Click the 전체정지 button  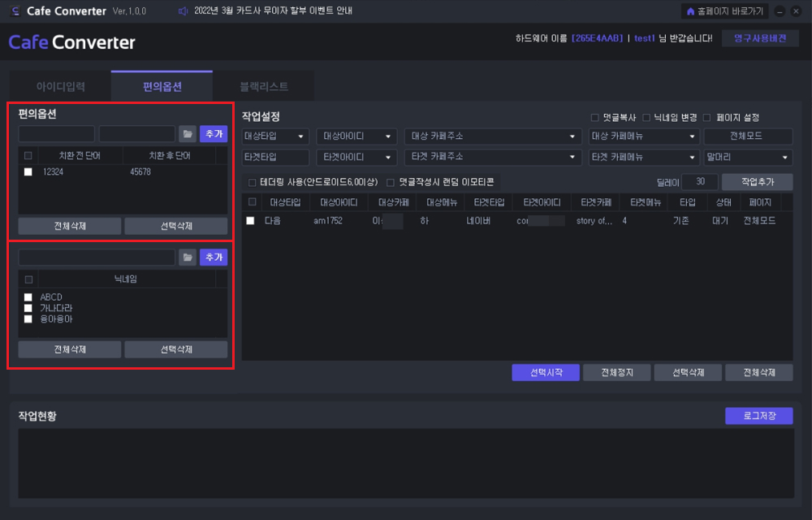[x=617, y=372]
